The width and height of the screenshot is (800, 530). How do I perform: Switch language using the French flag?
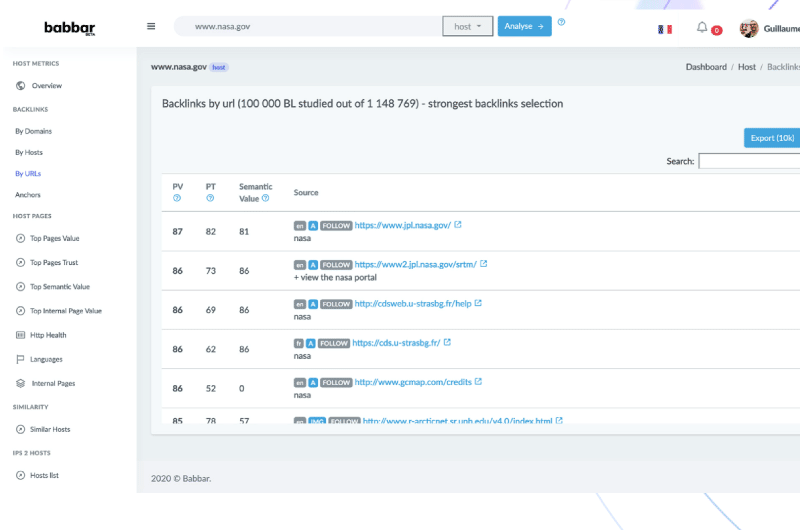[x=665, y=30]
